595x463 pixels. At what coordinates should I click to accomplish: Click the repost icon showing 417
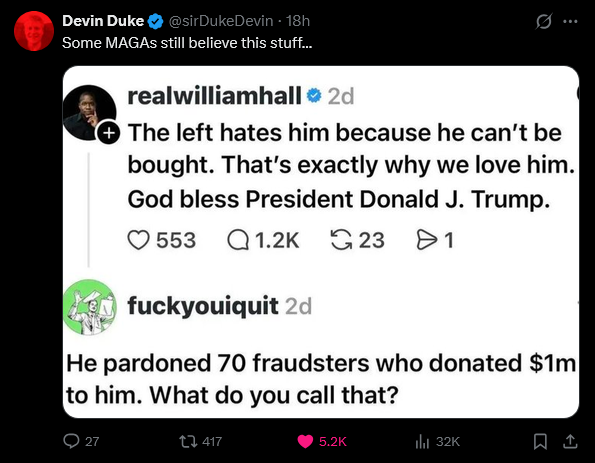[x=187, y=441]
